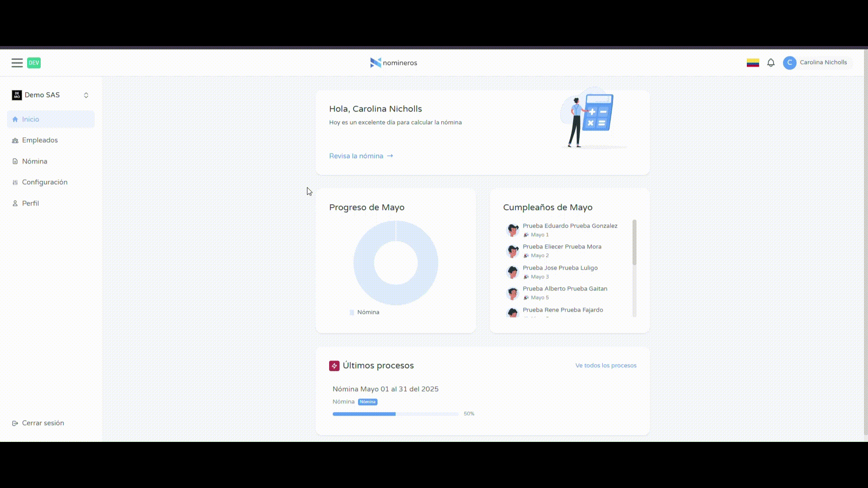Click the Demo SAS company logo
This screenshot has width=868, height=488.
pyautogui.click(x=17, y=95)
